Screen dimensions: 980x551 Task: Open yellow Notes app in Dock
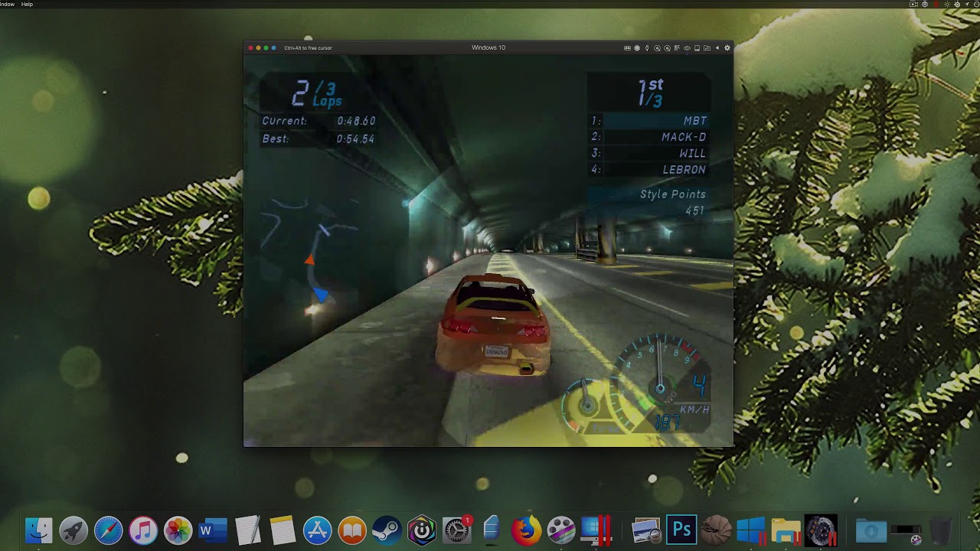point(283,530)
